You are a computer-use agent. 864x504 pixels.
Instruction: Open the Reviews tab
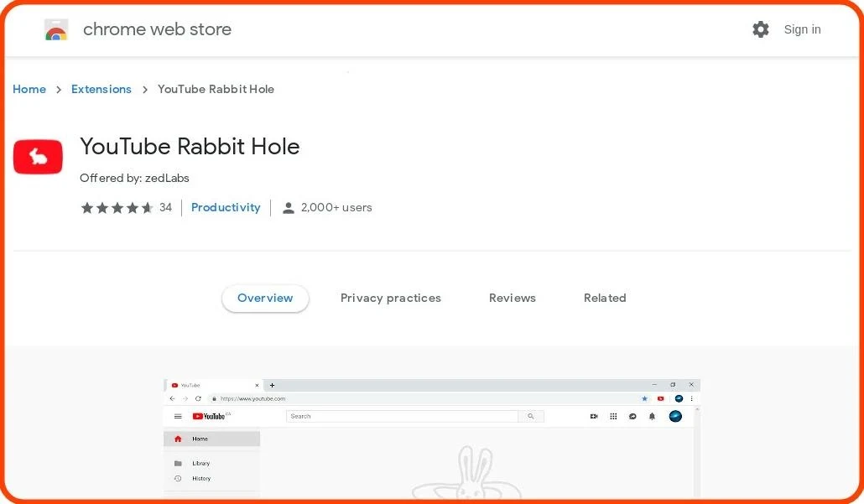[x=512, y=298]
